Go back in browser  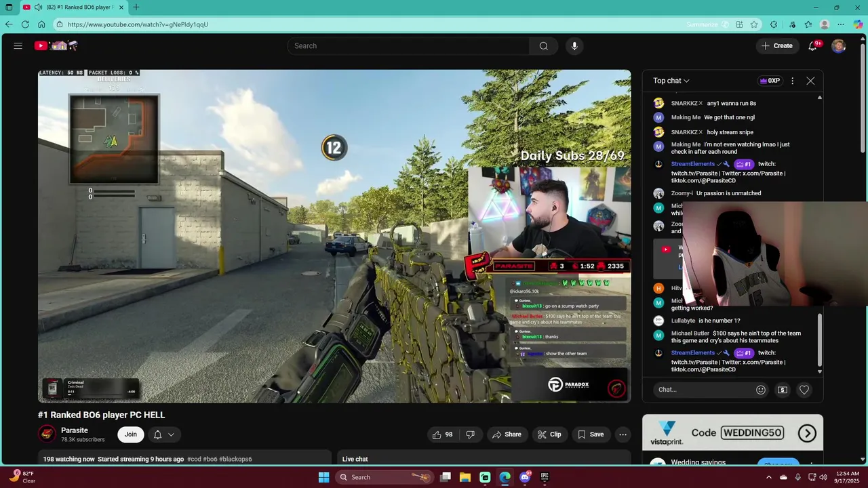tap(9, 24)
